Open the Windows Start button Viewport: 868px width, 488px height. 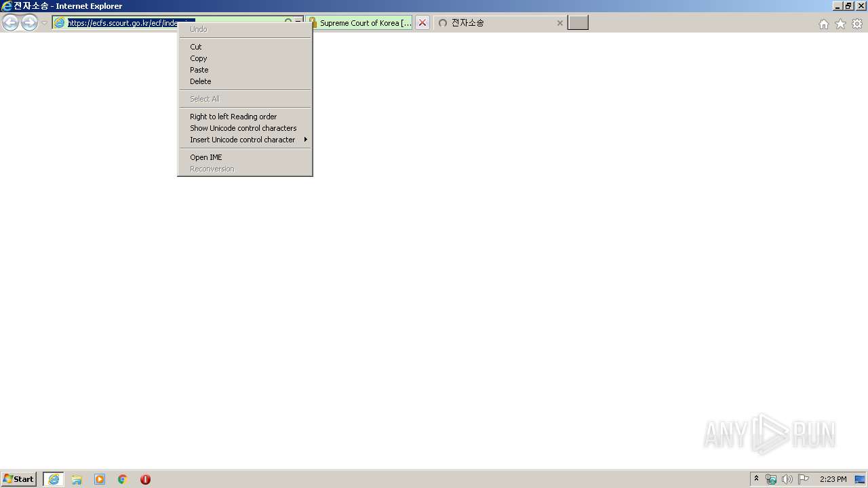pyautogui.click(x=18, y=479)
